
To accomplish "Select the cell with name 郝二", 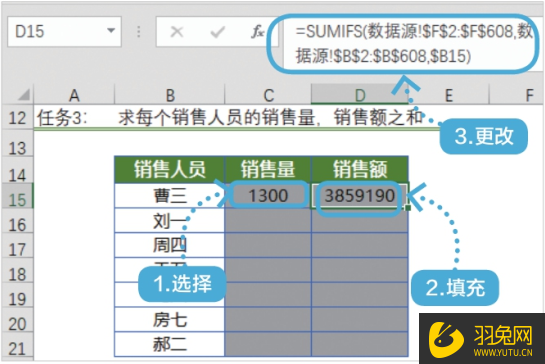I will (170, 345).
